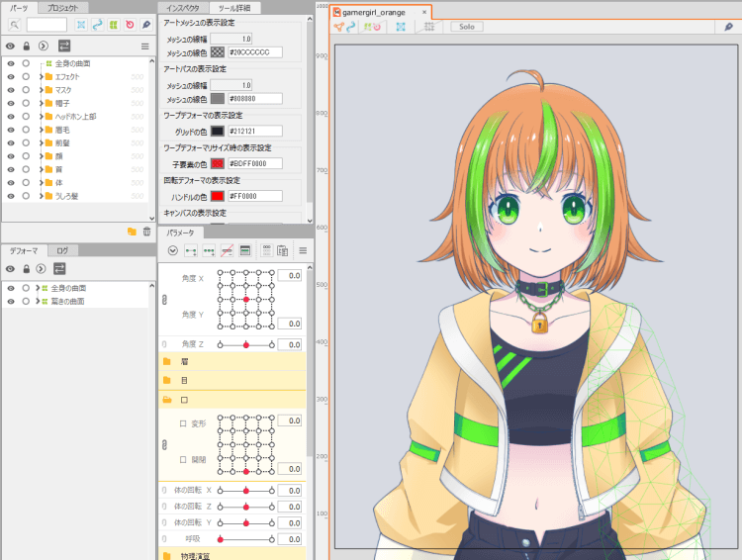Click the search icon in Parts panel
The width and height of the screenshot is (742, 560).
tap(14, 25)
